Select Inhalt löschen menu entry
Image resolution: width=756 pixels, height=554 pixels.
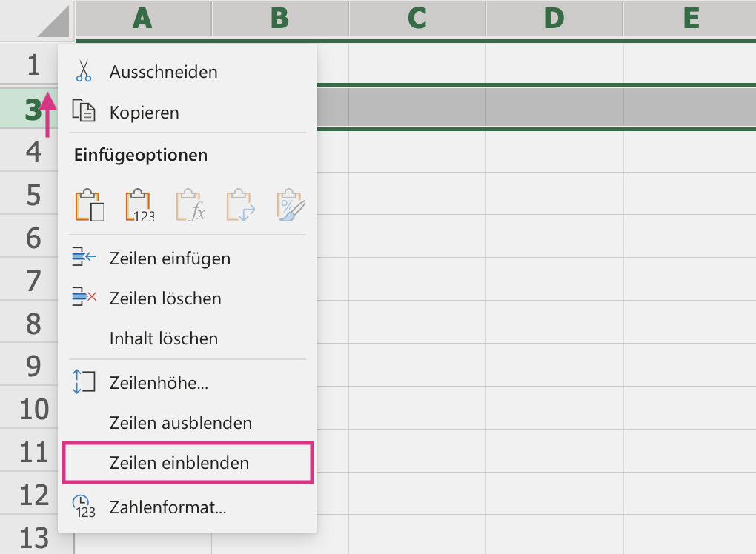[x=163, y=338]
